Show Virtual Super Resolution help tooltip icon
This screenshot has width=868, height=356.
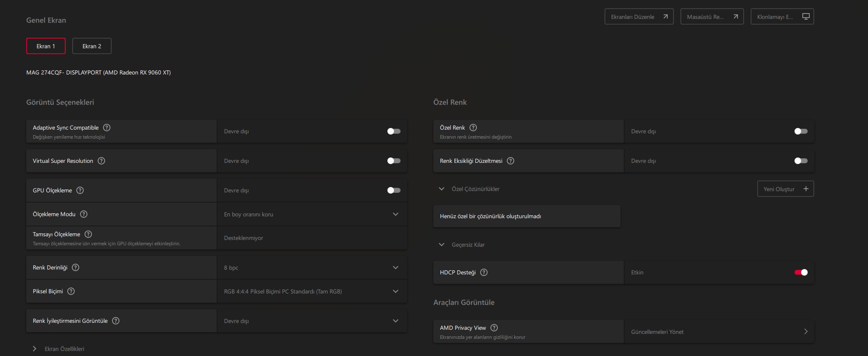click(x=101, y=161)
